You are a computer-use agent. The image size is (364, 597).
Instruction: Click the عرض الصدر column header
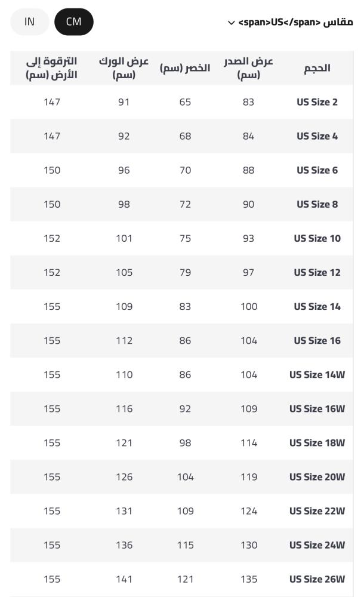pos(248,68)
